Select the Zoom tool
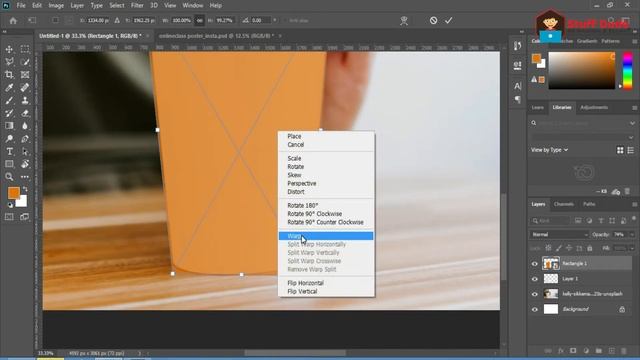This screenshot has height=360, width=640. point(9,177)
